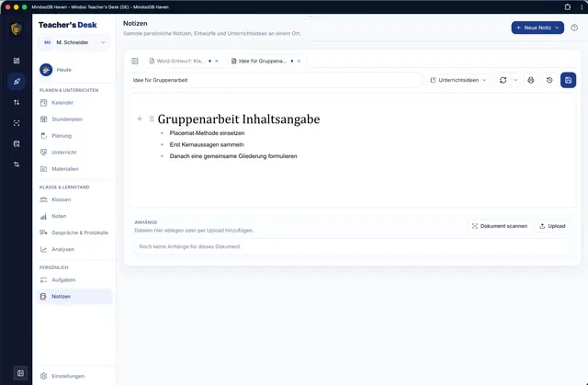Click bullet Danach eine gemeinsame Gliederung formulieren
This screenshot has height=385, width=588.
tap(233, 156)
